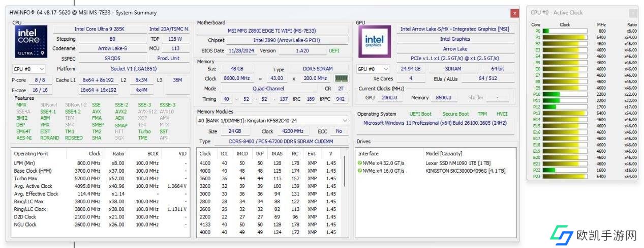Expand the Kingston KF582C40-24 memory module dropdown
This screenshot has height=248, width=644.
pos(345,121)
